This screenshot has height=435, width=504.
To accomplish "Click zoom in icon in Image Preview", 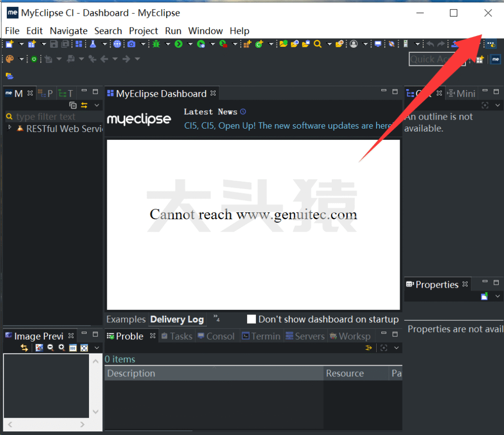I will click(x=62, y=348).
